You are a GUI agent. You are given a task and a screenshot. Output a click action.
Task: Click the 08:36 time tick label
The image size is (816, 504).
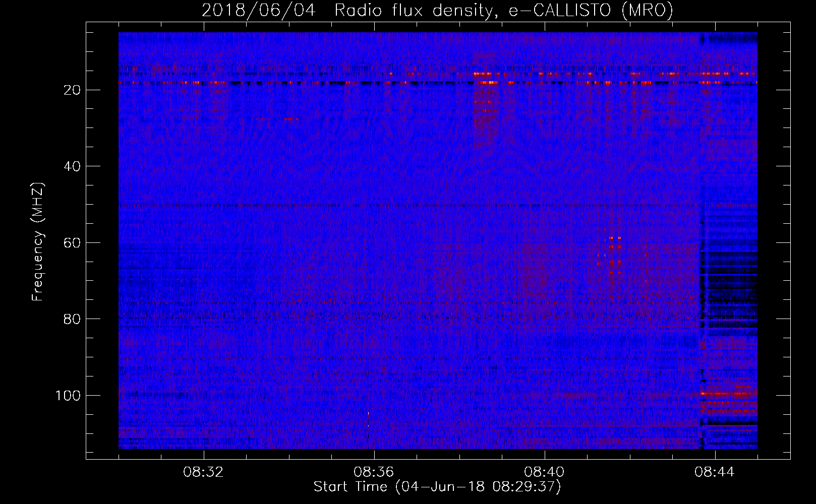click(374, 472)
